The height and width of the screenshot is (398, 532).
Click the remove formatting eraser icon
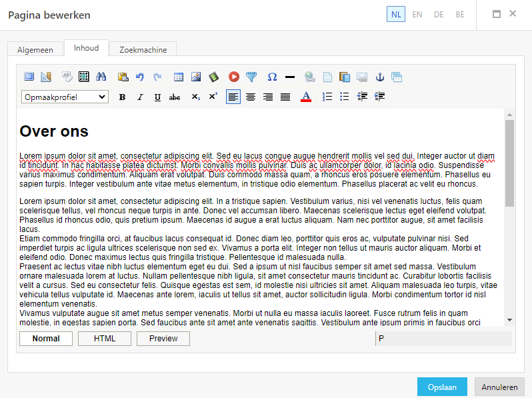click(x=67, y=77)
